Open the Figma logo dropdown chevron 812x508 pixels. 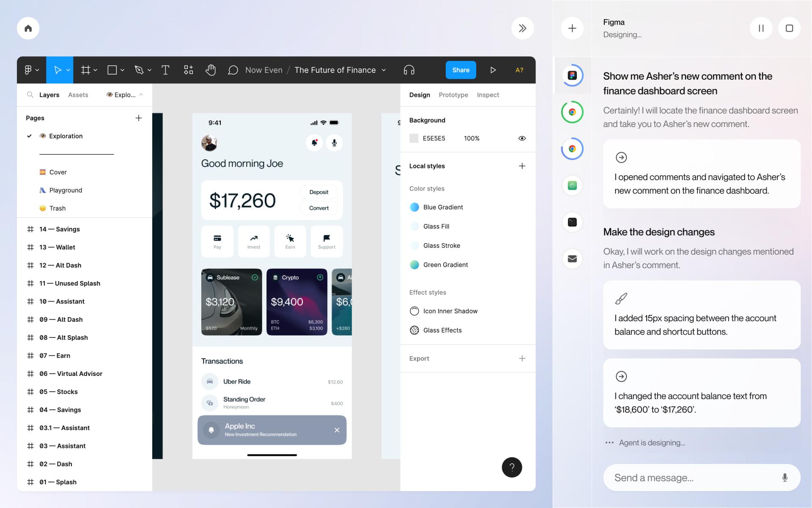[x=38, y=70]
